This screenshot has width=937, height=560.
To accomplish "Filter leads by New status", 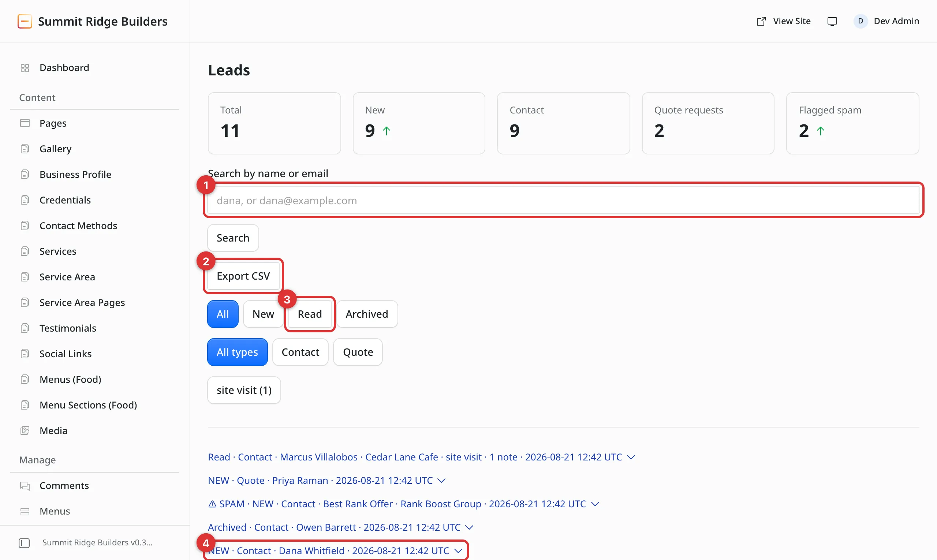I will coord(263,314).
